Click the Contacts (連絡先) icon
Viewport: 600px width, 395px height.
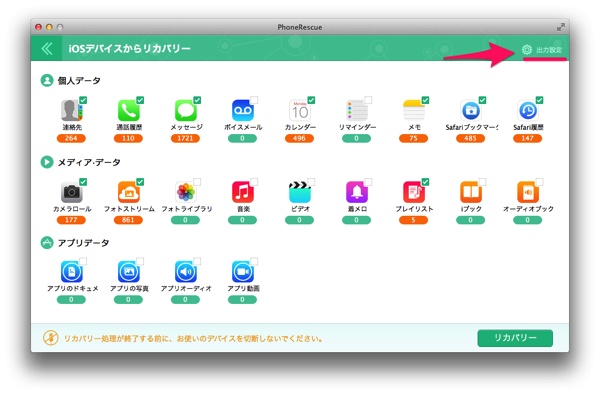tap(71, 111)
